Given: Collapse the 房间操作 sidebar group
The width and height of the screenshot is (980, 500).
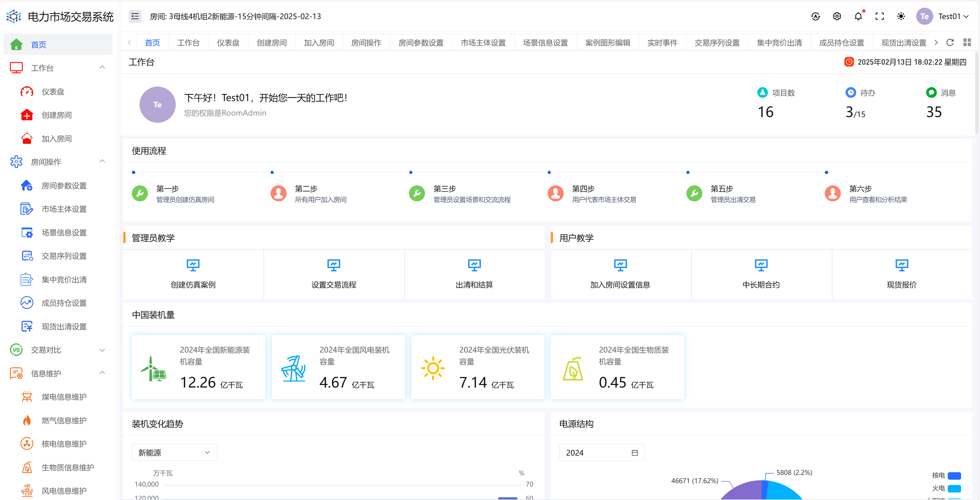Looking at the screenshot, I should click(x=102, y=162).
